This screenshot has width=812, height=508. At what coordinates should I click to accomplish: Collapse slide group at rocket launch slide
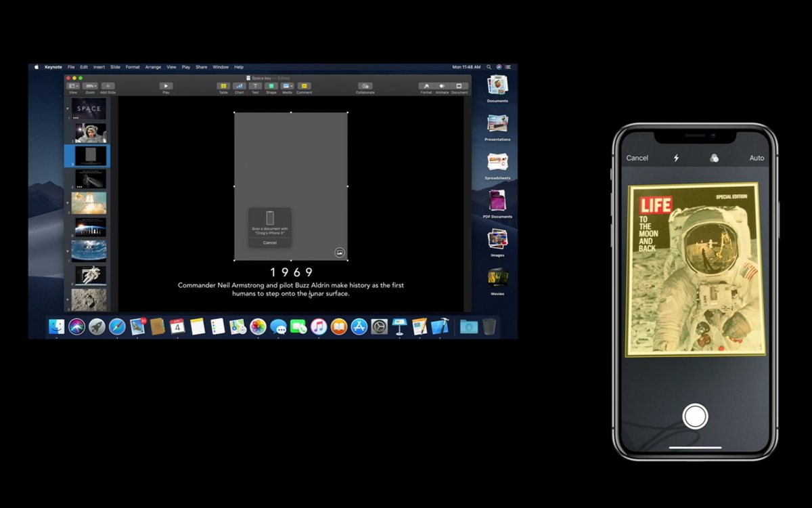(68, 203)
